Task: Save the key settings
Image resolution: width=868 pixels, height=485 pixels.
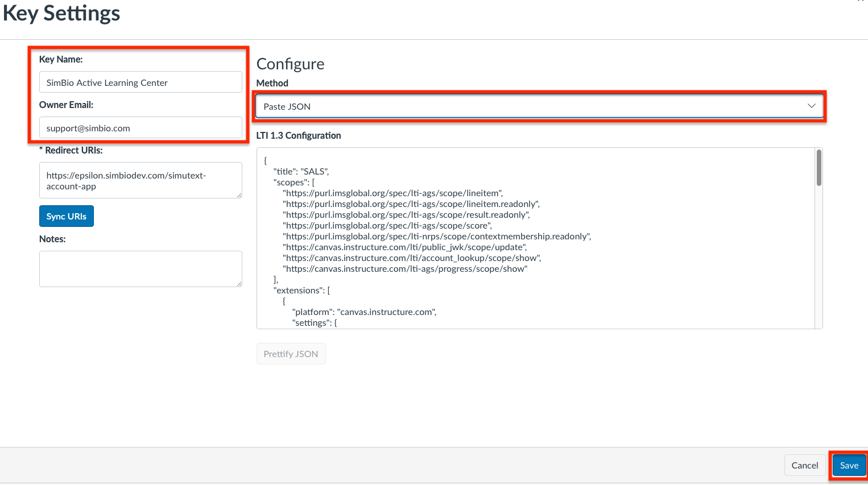Action: click(849, 465)
